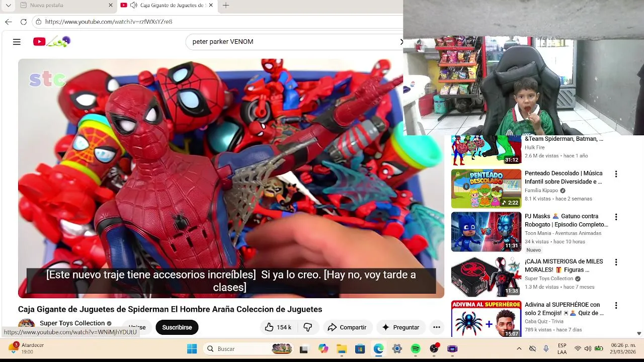The image size is (644, 362).
Task: Click the volume speaker tray icon
Action: pyautogui.click(x=588, y=348)
